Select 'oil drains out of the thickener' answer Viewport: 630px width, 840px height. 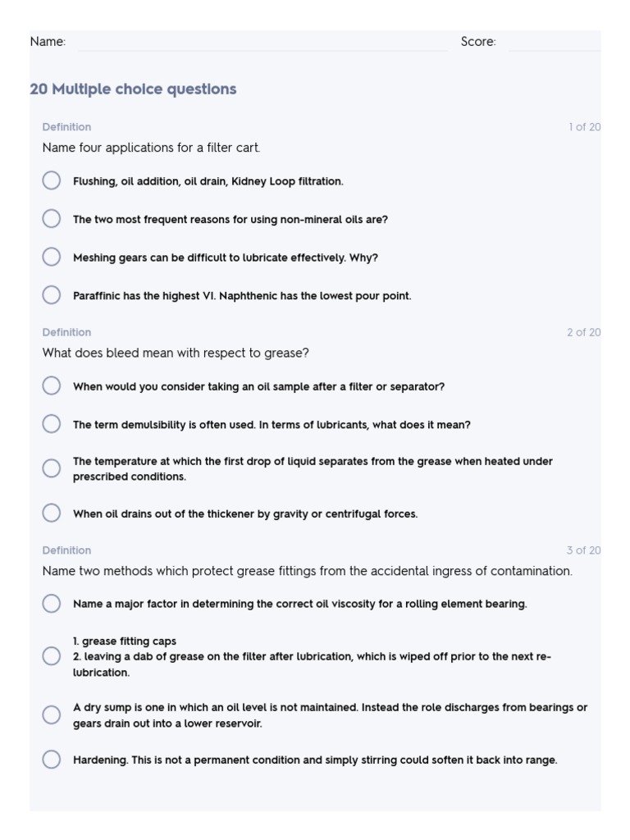pos(52,514)
